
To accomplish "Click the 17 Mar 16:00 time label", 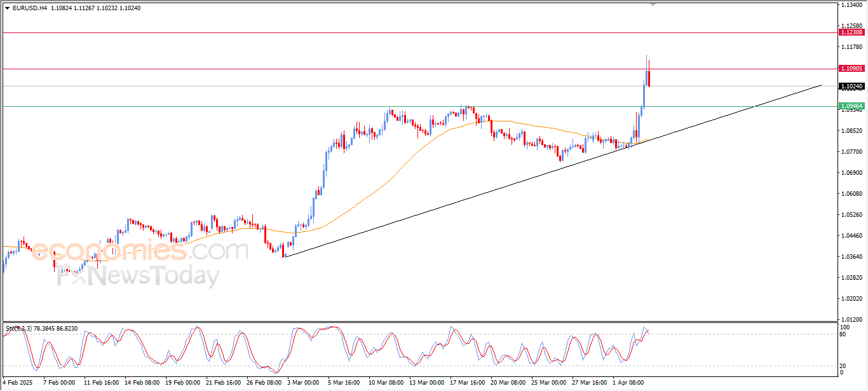I will pyautogui.click(x=468, y=383).
